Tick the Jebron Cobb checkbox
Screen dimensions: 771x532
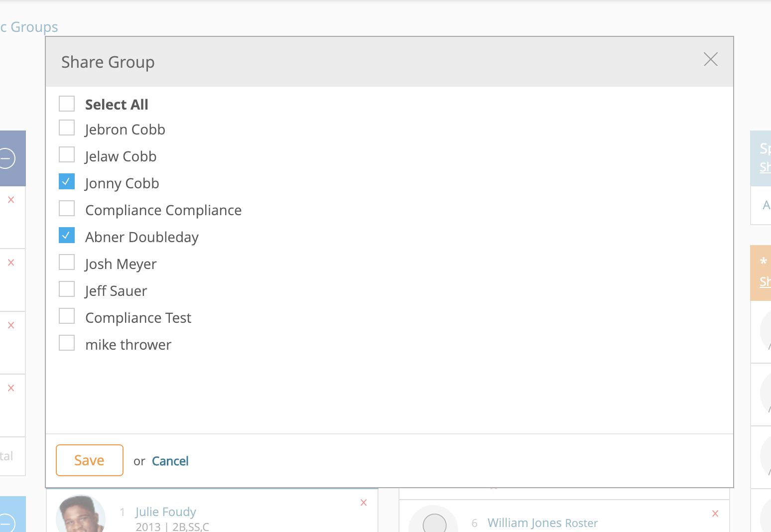(67, 128)
